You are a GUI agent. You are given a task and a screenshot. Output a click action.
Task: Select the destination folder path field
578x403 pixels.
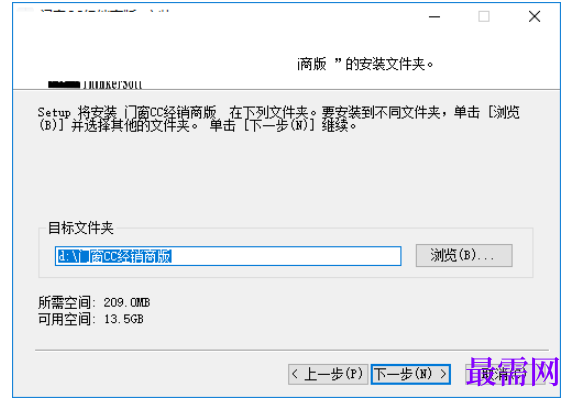click(228, 256)
